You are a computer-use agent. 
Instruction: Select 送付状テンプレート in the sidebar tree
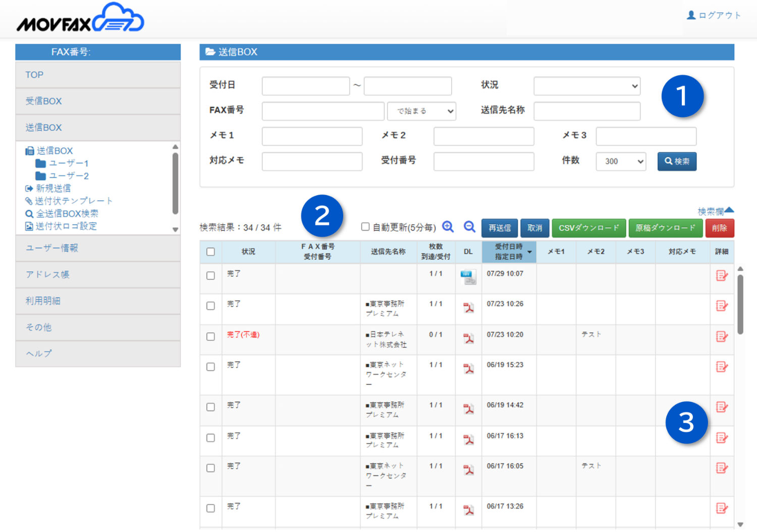(x=69, y=201)
